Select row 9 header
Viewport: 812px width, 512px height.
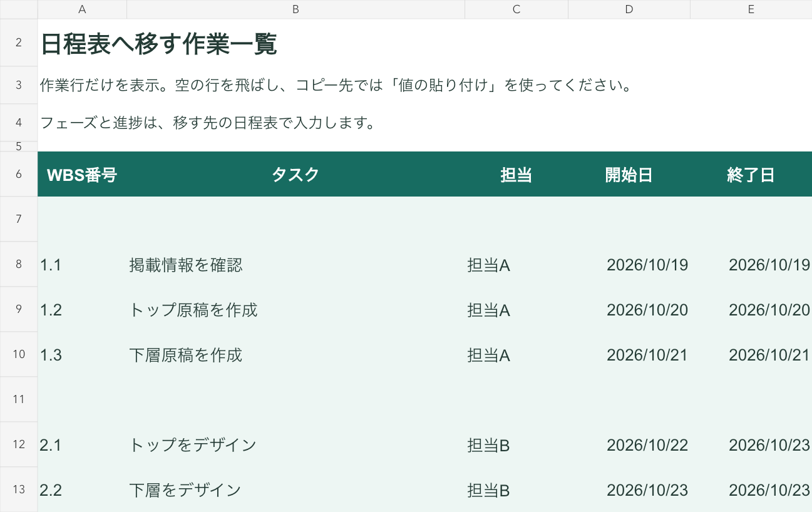tap(19, 309)
